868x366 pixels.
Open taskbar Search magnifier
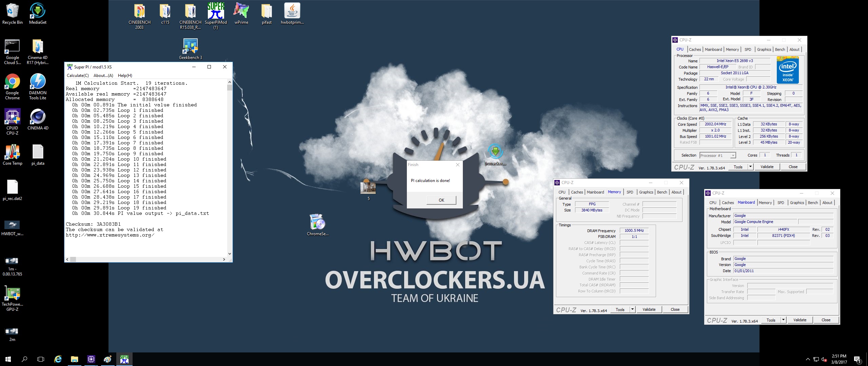click(x=24, y=359)
